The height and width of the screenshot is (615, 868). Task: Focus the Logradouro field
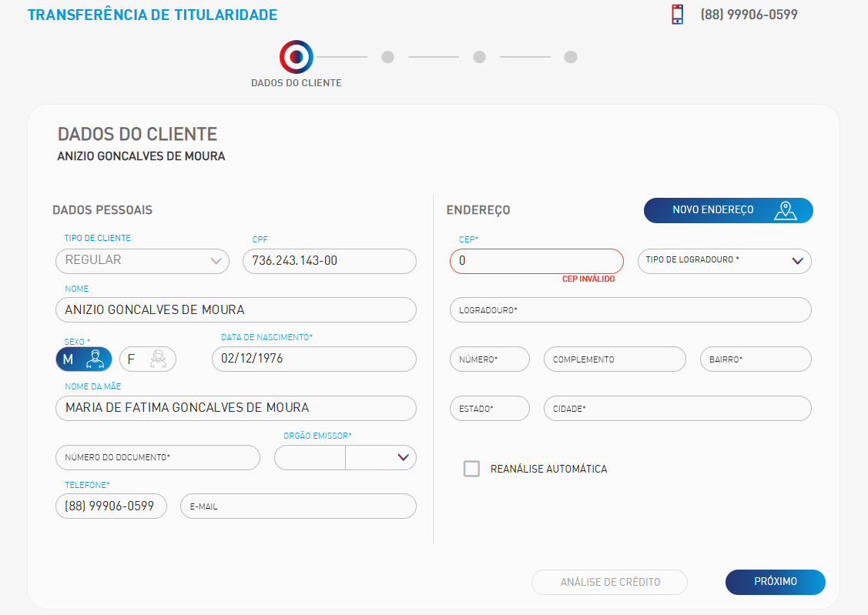click(631, 309)
